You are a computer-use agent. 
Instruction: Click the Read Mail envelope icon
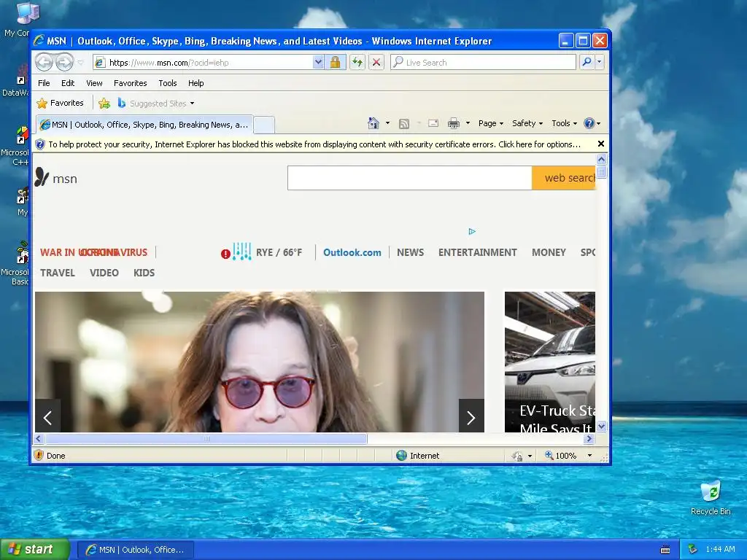coord(433,123)
